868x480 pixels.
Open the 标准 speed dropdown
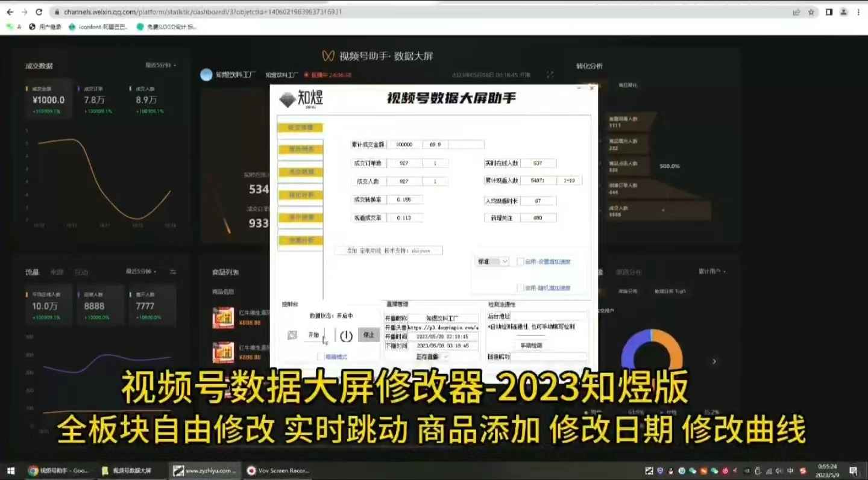click(x=491, y=261)
